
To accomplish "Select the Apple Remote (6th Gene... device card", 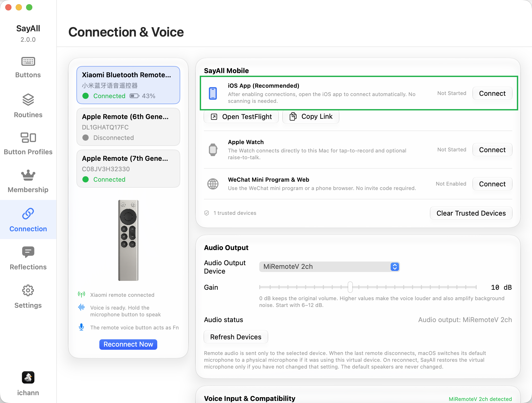I will click(128, 127).
